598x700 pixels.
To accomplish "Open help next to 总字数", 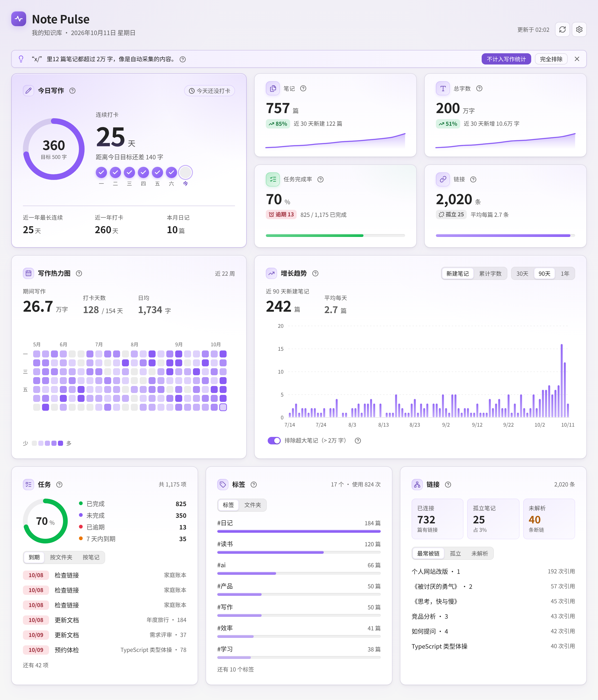I will tap(479, 89).
